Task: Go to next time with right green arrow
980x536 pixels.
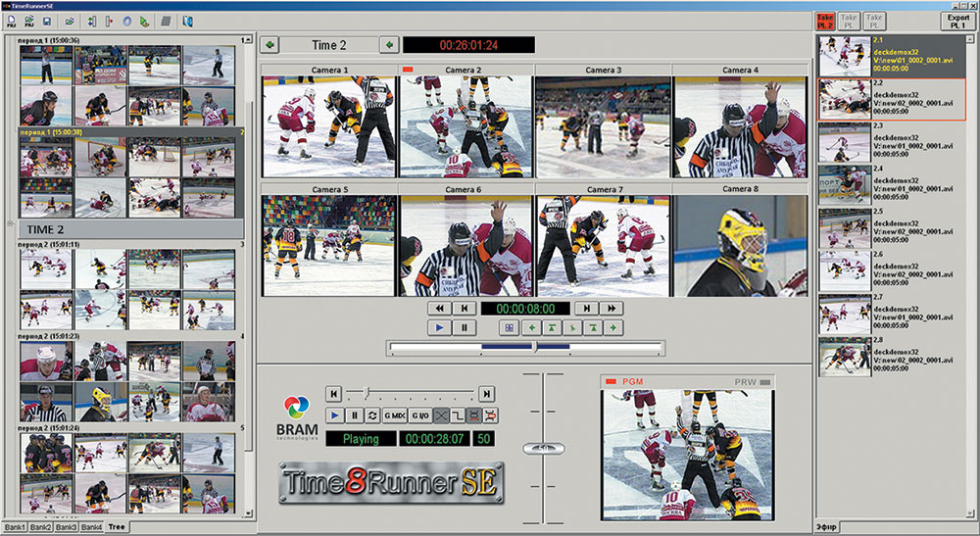Action: 389,45
